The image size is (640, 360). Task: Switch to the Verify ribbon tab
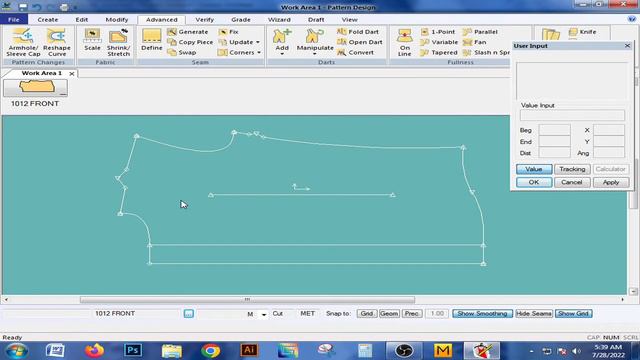click(x=204, y=20)
